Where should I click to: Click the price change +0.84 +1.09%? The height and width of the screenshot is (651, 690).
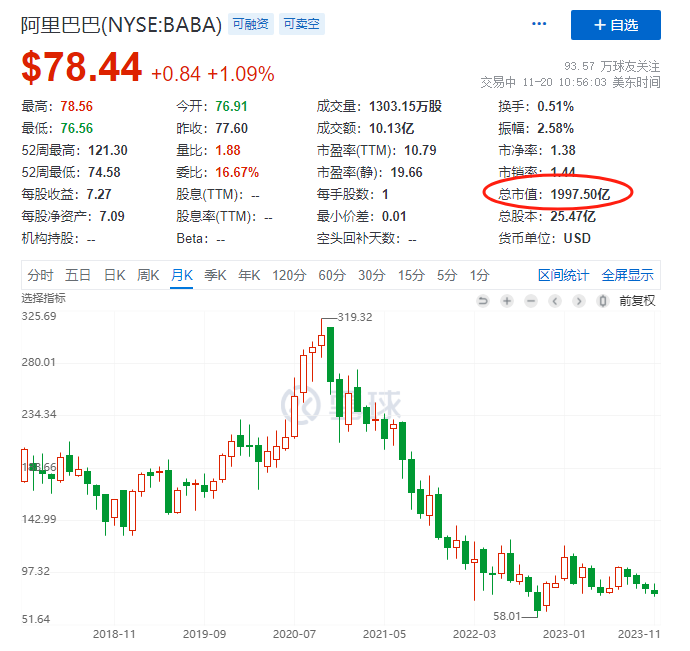pyautogui.click(x=213, y=74)
